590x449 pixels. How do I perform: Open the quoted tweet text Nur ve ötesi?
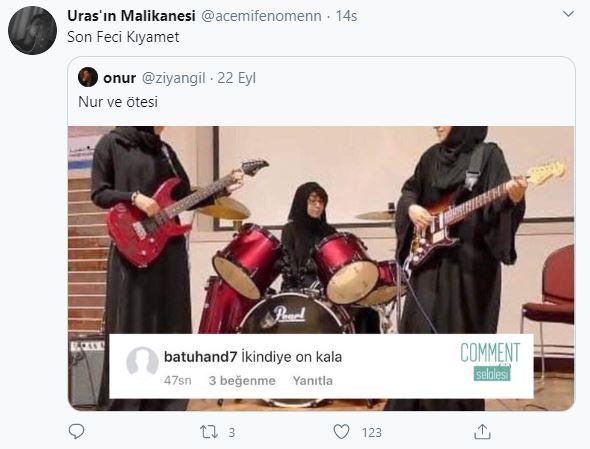[118, 102]
